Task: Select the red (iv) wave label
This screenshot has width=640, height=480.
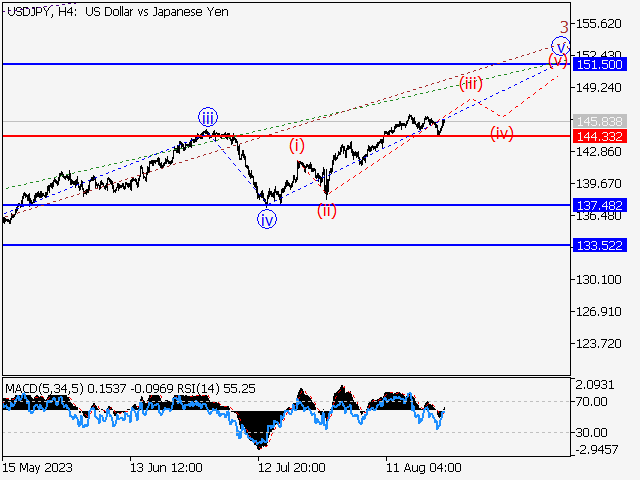Action: click(502, 133)
